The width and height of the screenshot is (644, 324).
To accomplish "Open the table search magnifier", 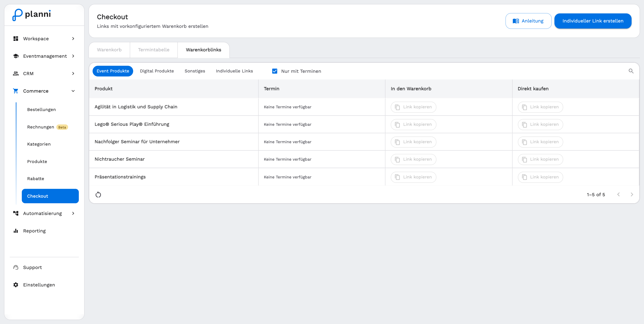I will (631, 71).
